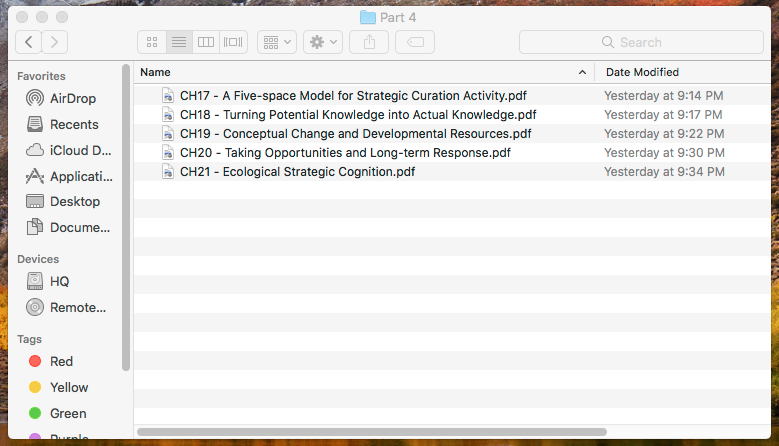Open AirDrop in the sidebar

[74, 98]
